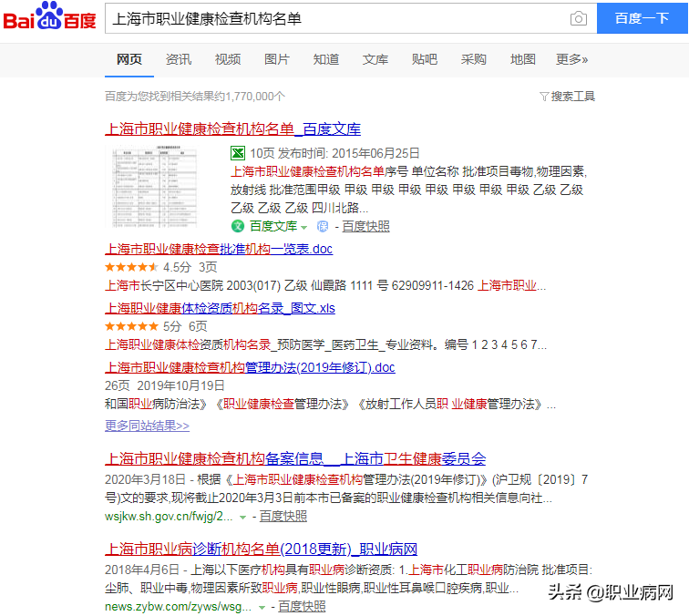
Task: Click snippet text 上海市长宁区中心医院 2003(017)
Action: 192,286
